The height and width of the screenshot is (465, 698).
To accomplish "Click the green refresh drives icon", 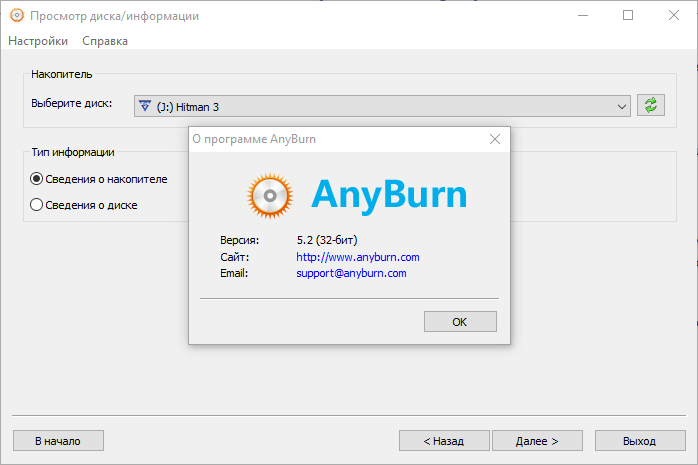I will [650, 105].
